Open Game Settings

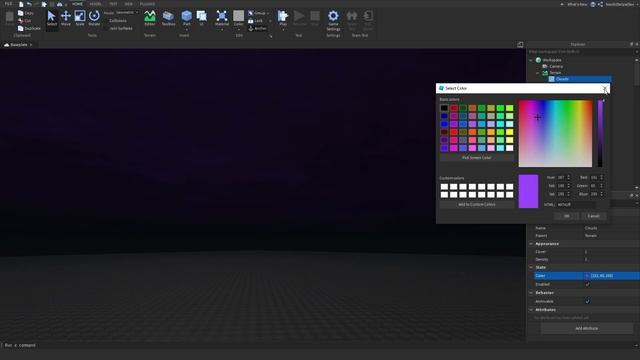tap(333, 20)
